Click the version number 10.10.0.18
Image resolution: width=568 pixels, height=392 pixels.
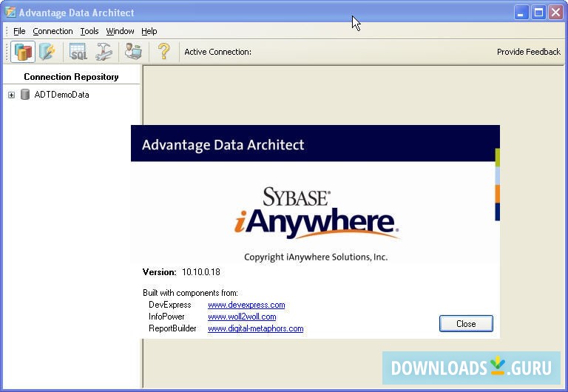coord(201,272)
